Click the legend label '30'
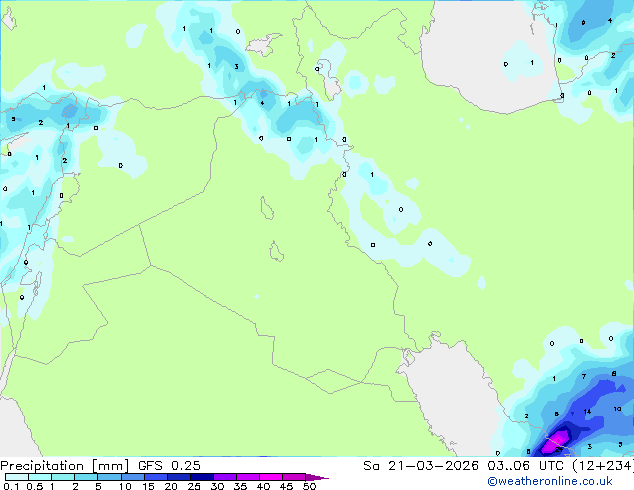Screen dimensions: 634x490 point(218,486)
